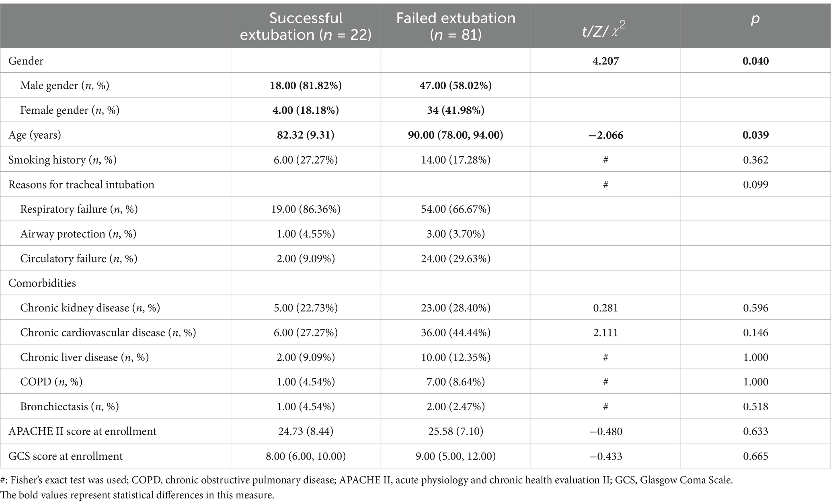Click the Respiratory failure row label
Screen dimensions: 831x504
point(79,209)
